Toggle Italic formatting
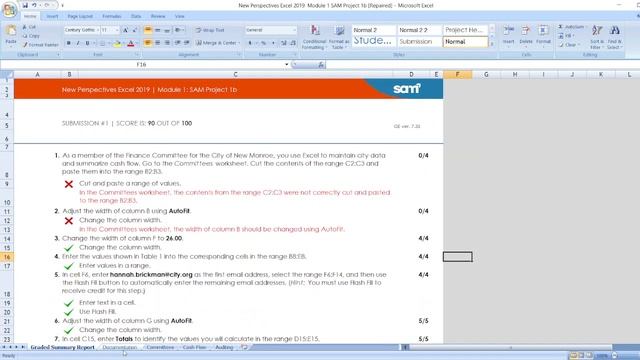 (x=78, y=43)
